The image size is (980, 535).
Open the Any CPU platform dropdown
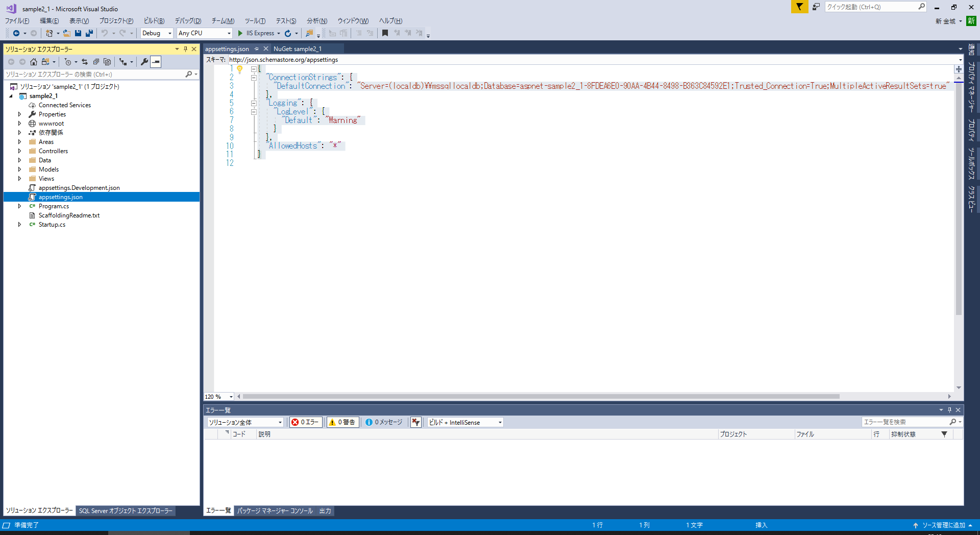tap(205, 33)
